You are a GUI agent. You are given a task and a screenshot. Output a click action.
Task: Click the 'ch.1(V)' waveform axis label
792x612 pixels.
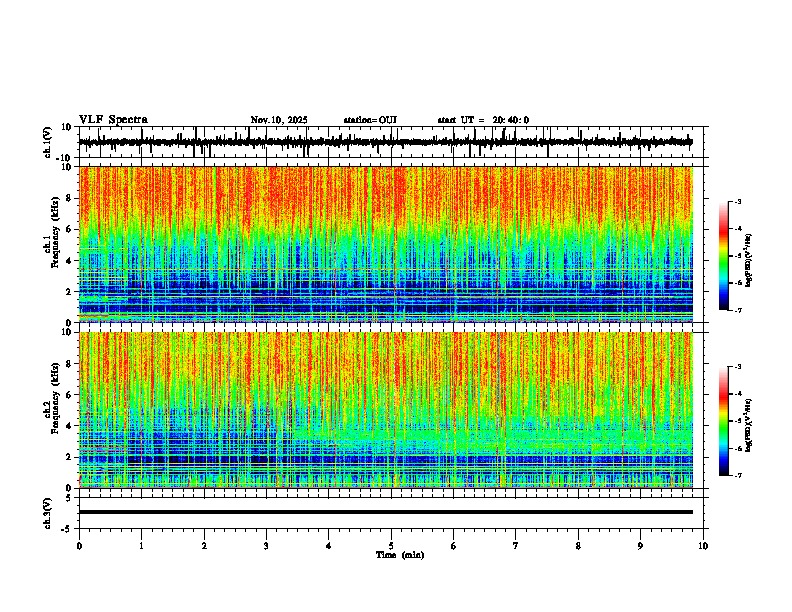48,142
